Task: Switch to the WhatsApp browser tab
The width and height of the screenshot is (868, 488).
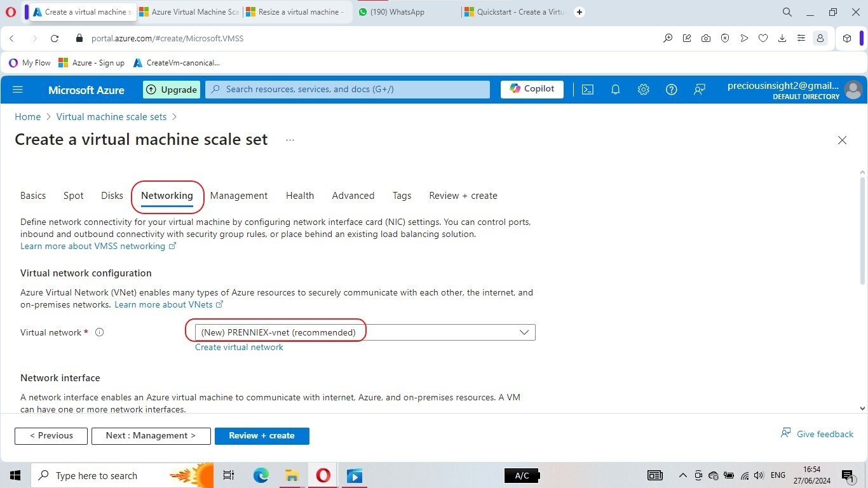Action: pos(407,12)
